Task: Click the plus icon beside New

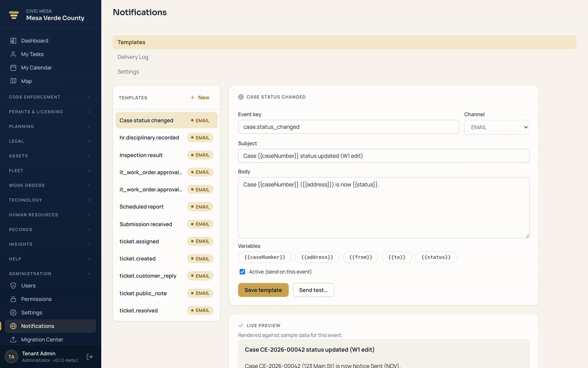Action: pyautogui.click(x=192, y=98)
